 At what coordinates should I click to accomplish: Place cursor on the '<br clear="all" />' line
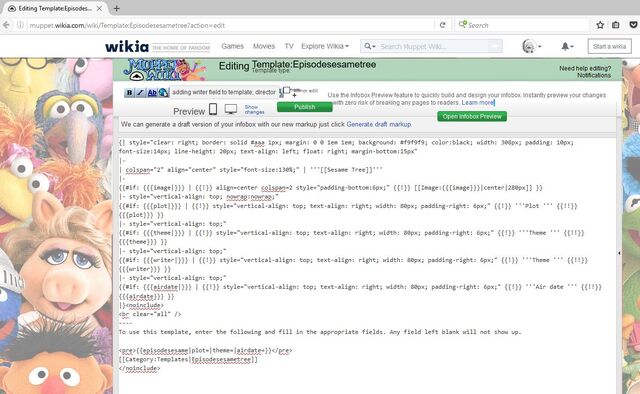click(150, 314)
